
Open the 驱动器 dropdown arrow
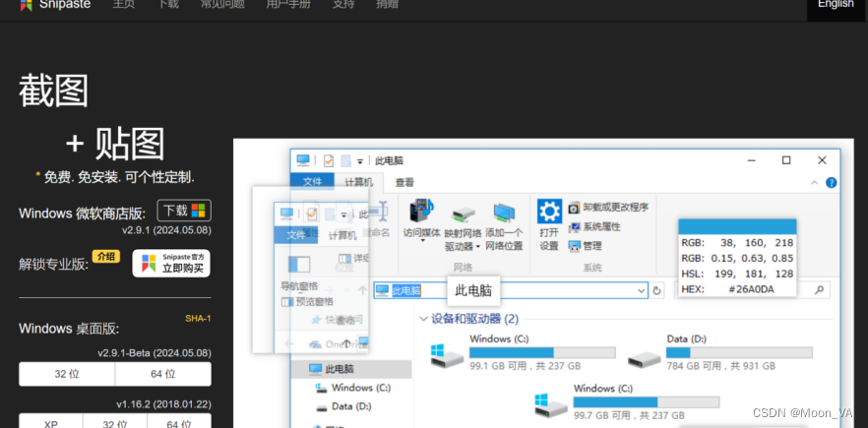(x=478, y=246)
